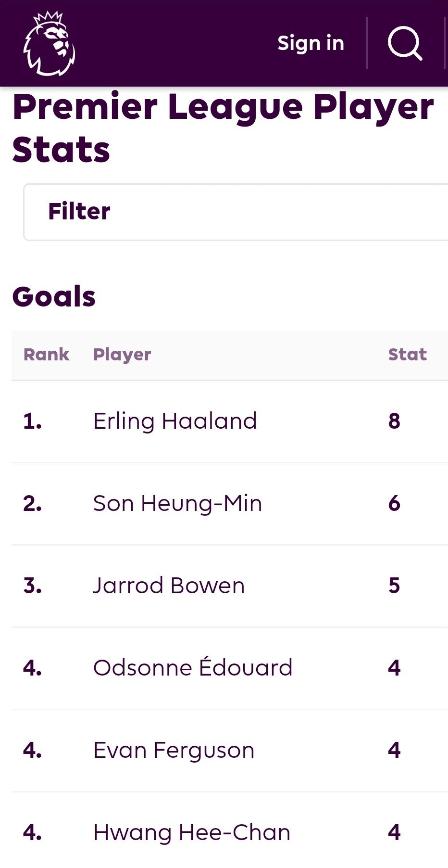Click Jarrod Bowen's stat value 5
Image resolution: width=448 pixels, height=868 pixels.
coord(394,586)
